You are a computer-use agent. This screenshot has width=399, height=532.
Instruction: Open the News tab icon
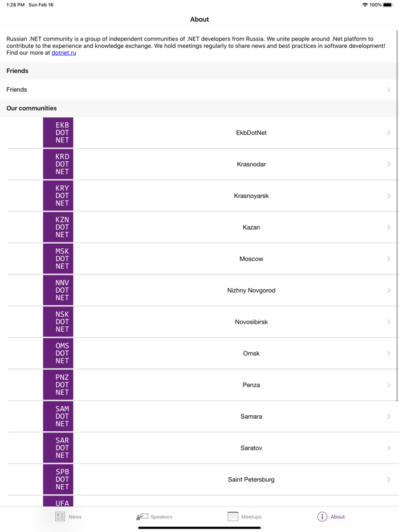pyautogui.click(x=60, y=517)
